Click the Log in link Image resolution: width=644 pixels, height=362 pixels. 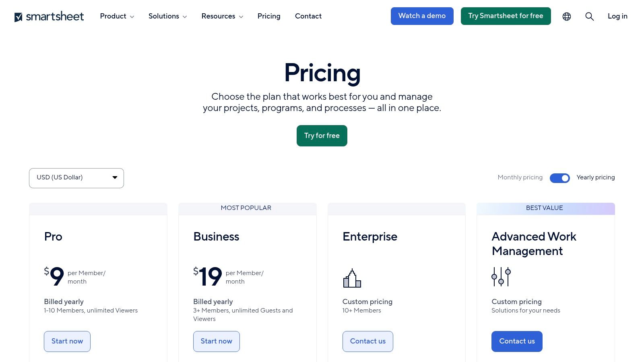617,16
